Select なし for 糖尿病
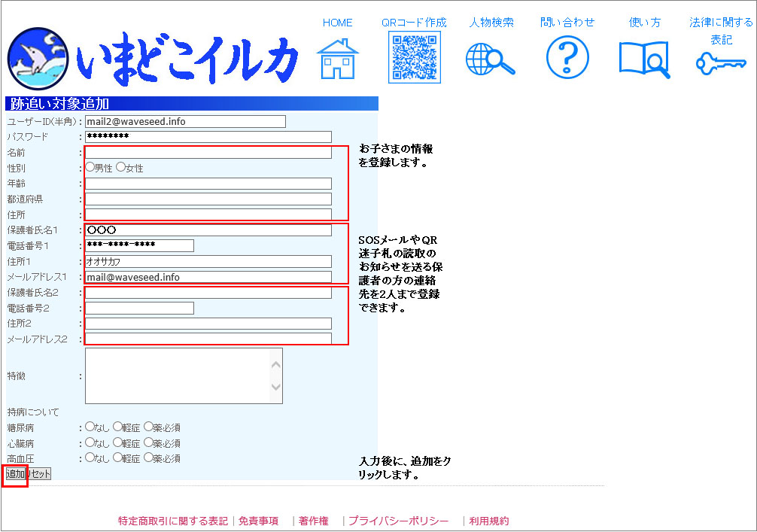The width and height of the screenshot is (757, 532). [x=90, y=427]
